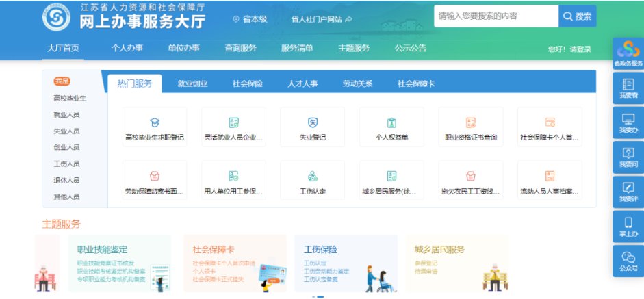The width and height of the screenshot is (644, 299).
Task: Open 省政务服务 sidebar shortcut
Action: pyautogui.click(x=628, y=53)
